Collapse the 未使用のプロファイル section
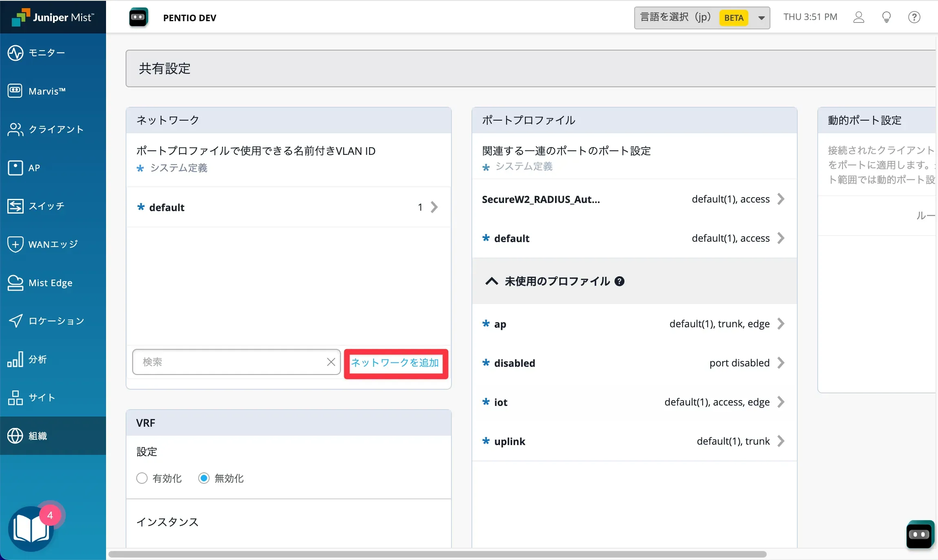The height and width of the screenshot is (560, 938). click(x=491, y=281)
